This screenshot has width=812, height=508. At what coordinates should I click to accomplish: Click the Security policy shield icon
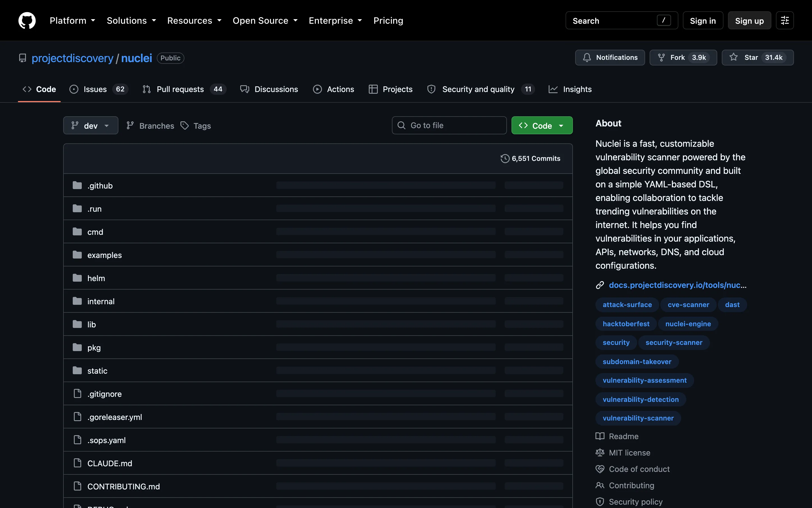[600, 502]
